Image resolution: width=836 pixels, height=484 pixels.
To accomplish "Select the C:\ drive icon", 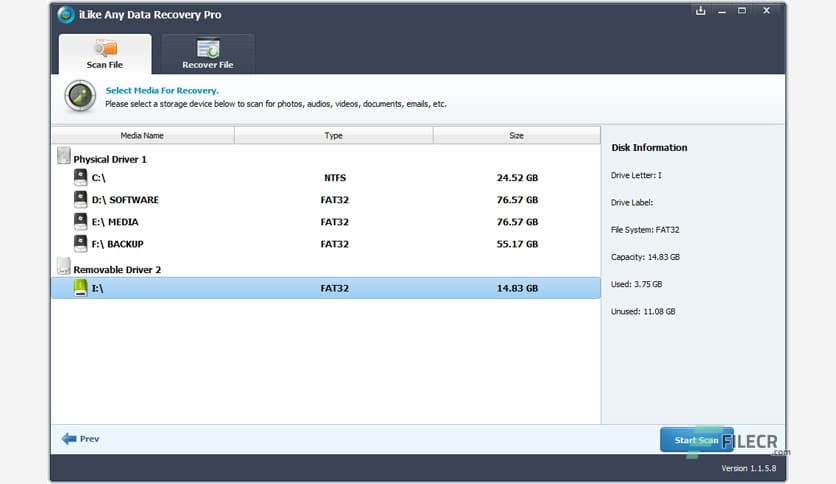I will 81,177.
